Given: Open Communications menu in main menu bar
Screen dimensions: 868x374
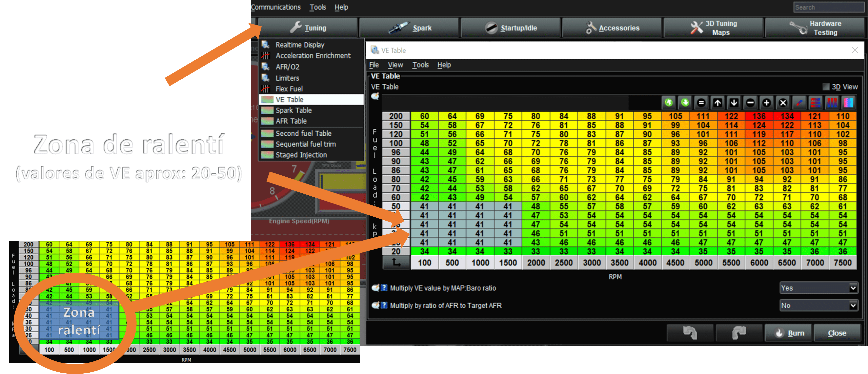Looking at the screenshot, I should 276,7.
